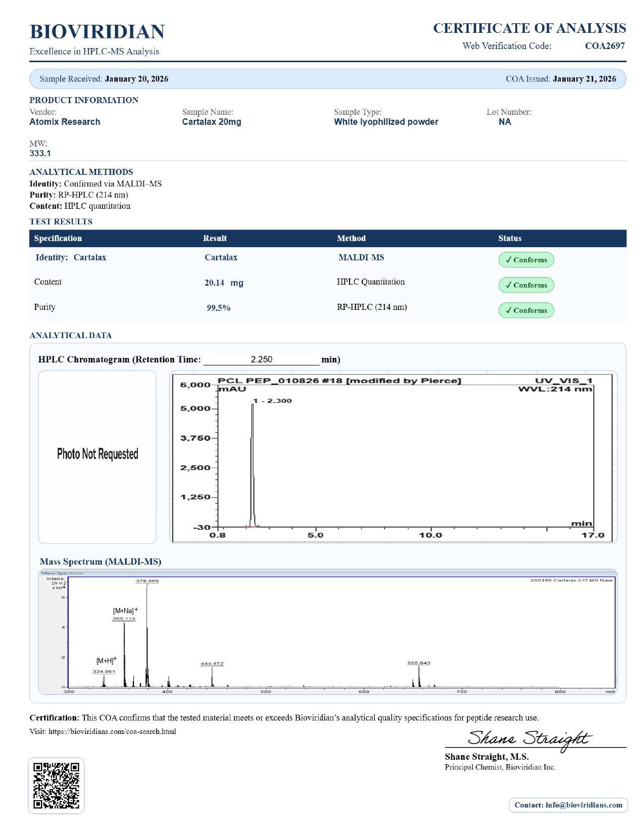644x834 pixels.
Task: Click the Excellence in HPLC-MS Analysis tagline
Action: pyautogui.click(x=94, y=52)
